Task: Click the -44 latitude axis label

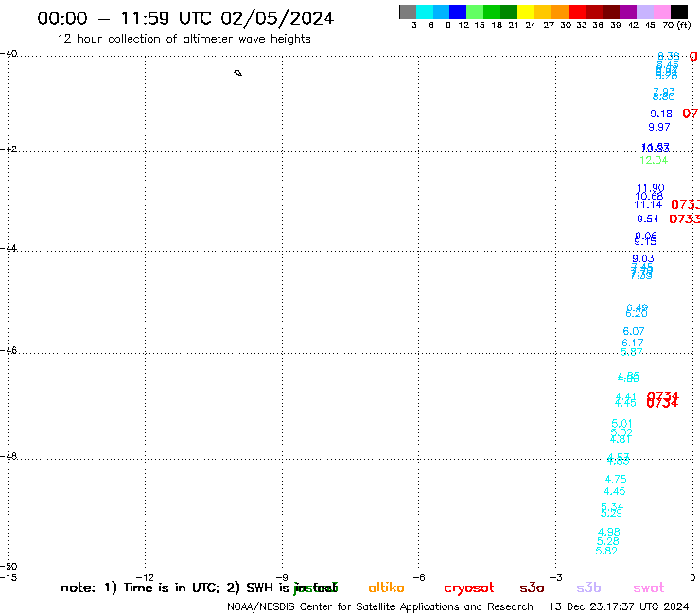Action: coord(9,248)
